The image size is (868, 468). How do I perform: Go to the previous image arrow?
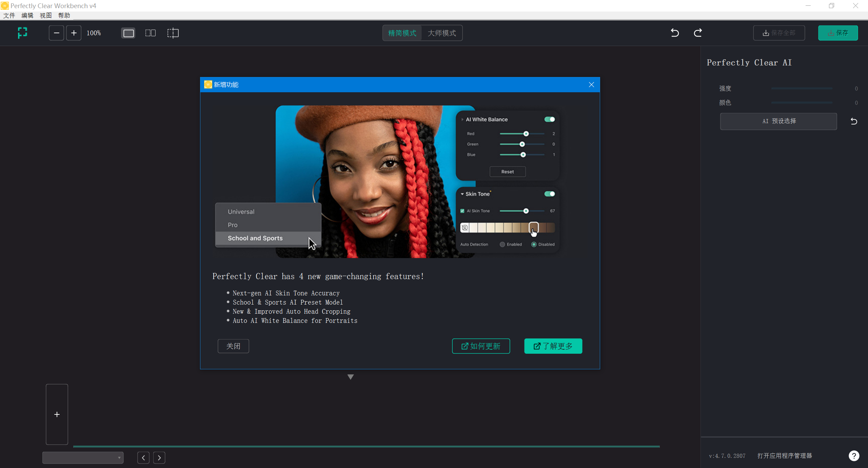pos(143,457)
